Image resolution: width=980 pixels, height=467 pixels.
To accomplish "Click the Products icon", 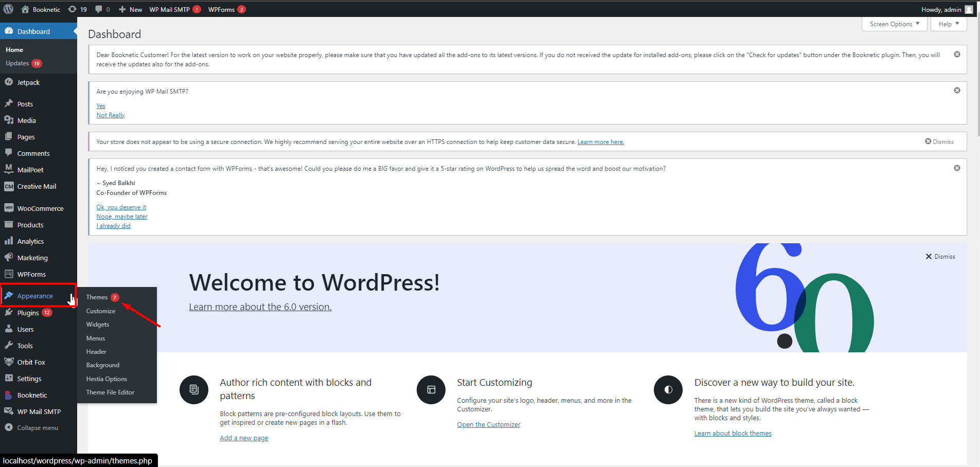I will click(x=9, y=224).
